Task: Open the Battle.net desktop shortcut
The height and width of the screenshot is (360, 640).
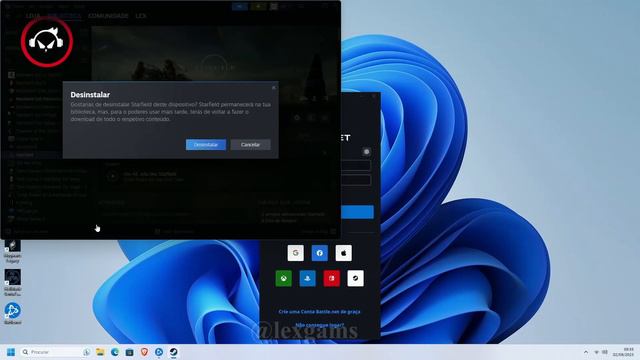Action: pos(13,314)
